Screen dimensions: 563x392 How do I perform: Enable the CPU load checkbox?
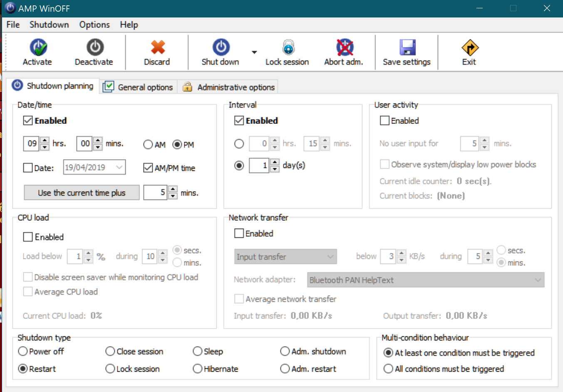point(28,237)
